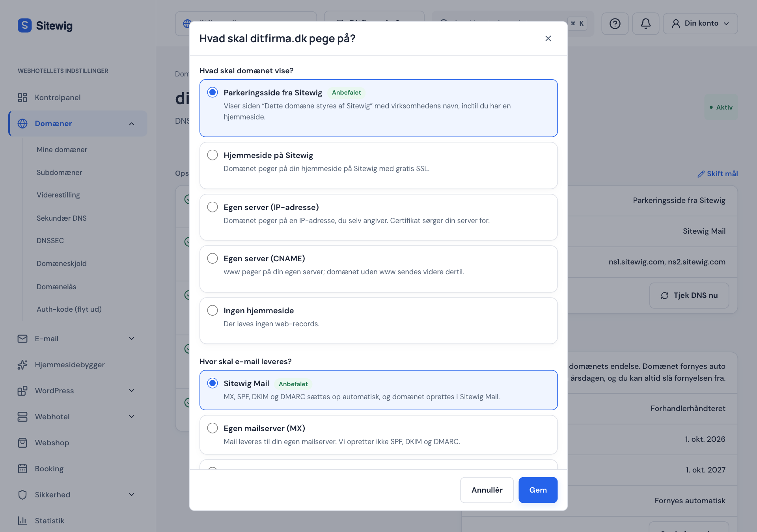Click the Sikkerhed shield icon
Viewport: 757px width, 532px height.
coord(22,495)
